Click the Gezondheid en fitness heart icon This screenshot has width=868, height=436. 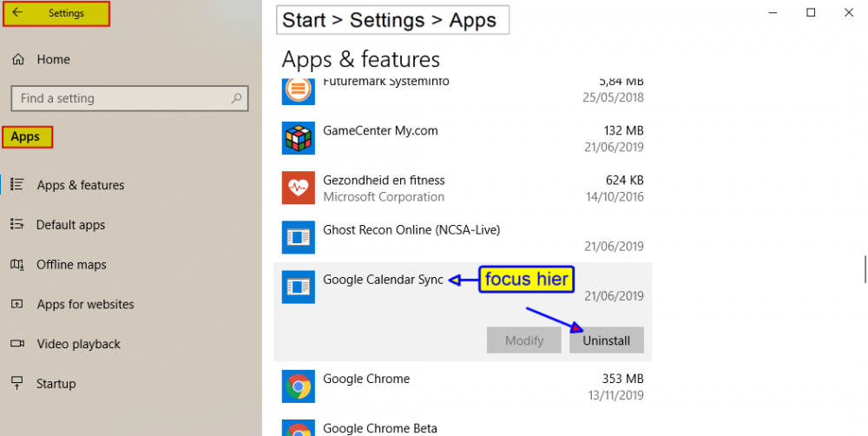coord(299,188)
